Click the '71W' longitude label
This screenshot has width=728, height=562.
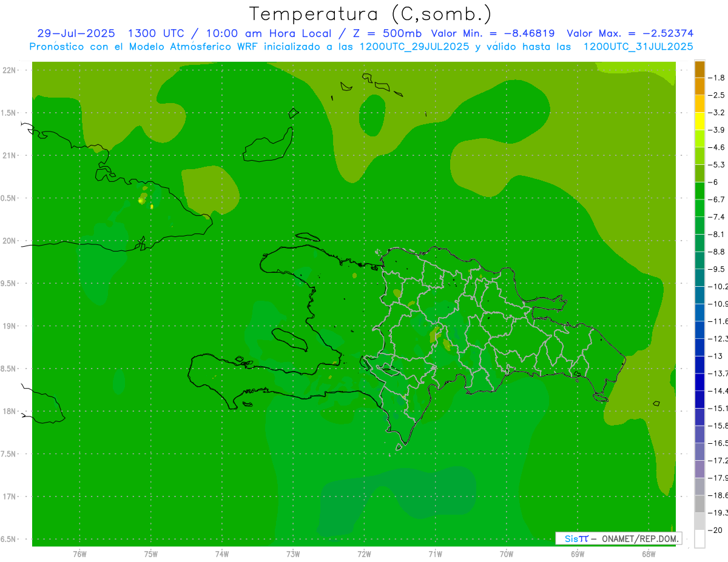tap(435, 554)
